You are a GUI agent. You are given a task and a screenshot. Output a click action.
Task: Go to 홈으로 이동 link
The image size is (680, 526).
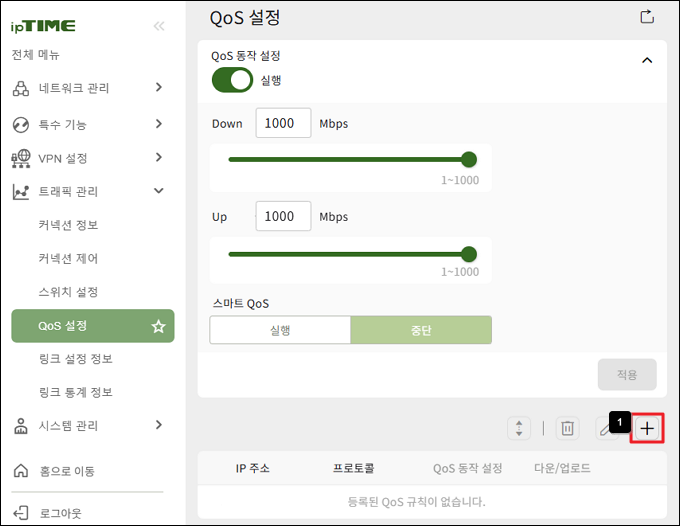point(67,471)
